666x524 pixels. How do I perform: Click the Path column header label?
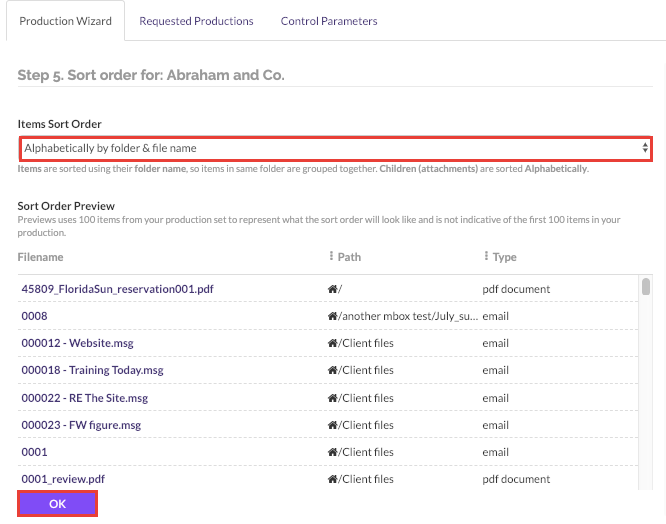tap(349, 257)
